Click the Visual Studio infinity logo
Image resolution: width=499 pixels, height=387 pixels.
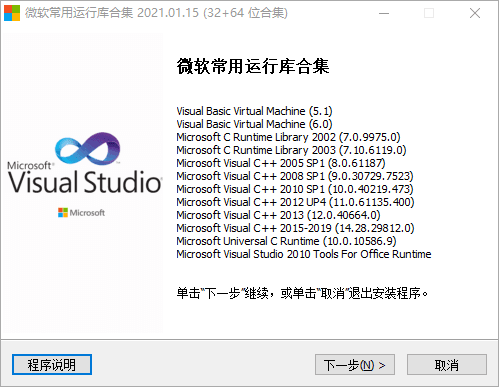click(x=87, y=148)
